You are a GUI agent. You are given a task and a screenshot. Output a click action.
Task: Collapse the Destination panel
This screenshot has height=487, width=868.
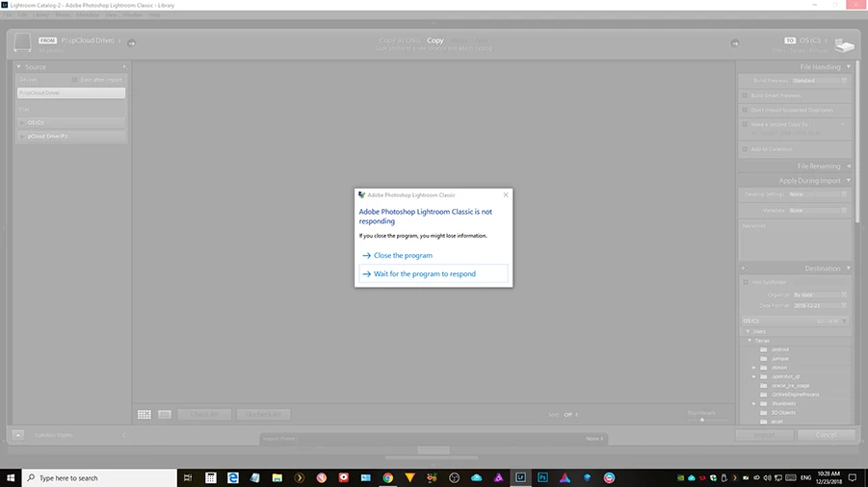[848, 269]
